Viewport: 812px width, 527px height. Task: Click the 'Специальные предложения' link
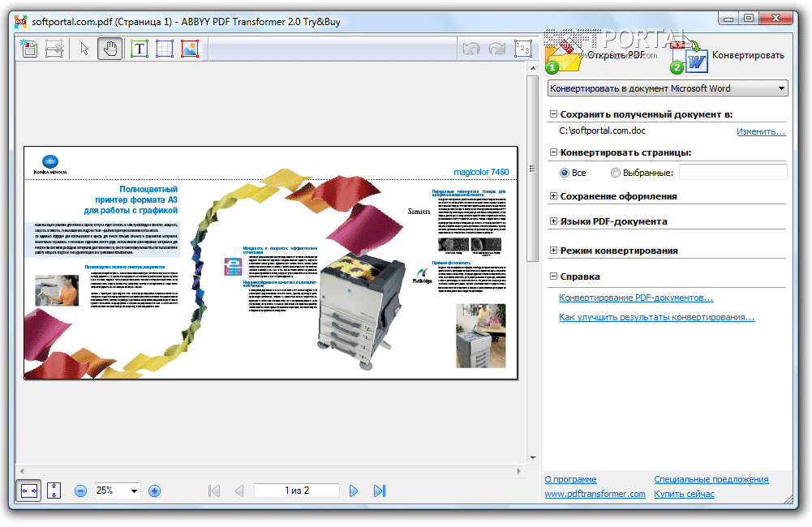711,479
